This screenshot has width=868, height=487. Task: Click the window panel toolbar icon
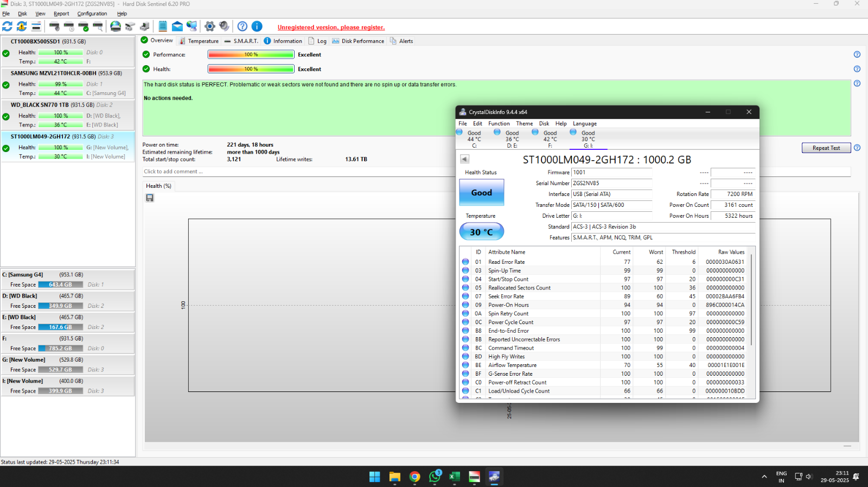(x=36, y=26)
